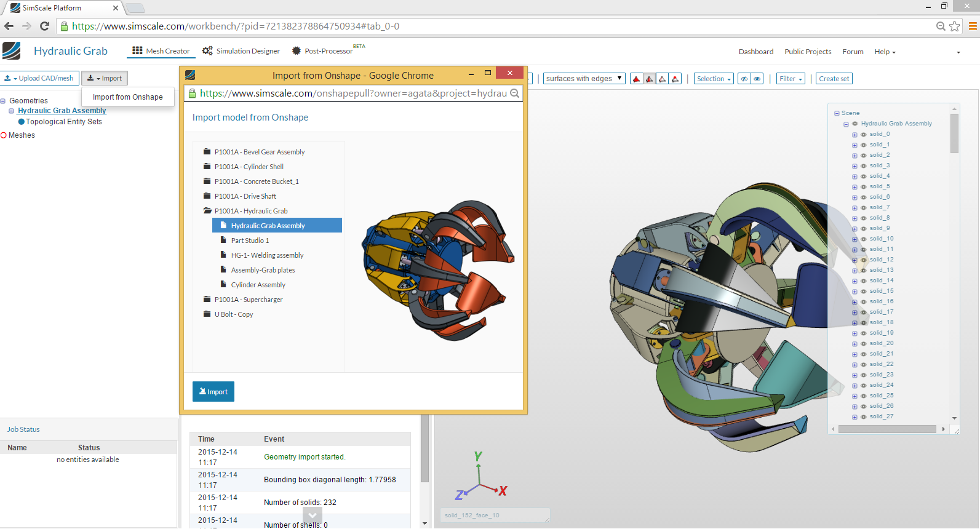Click the bookmark star in address bar

[954, 26]
